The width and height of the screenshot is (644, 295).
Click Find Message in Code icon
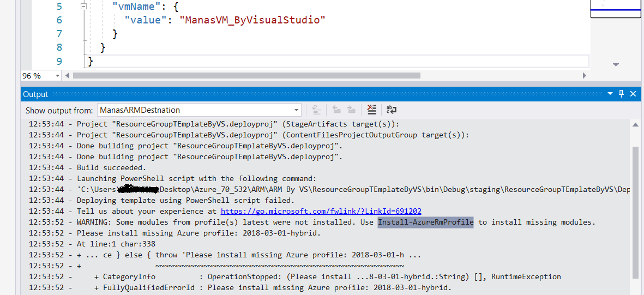coord(316,110)
